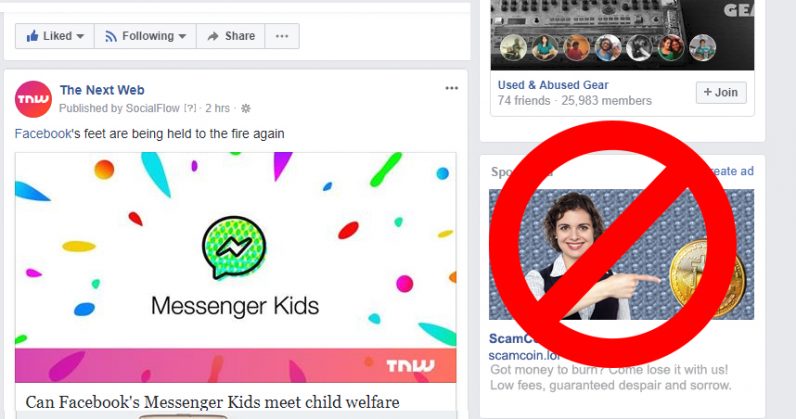This screenshot has height=419, width=796.
Task: Click the Share arrow button
Action: click(x=230, y=36)
